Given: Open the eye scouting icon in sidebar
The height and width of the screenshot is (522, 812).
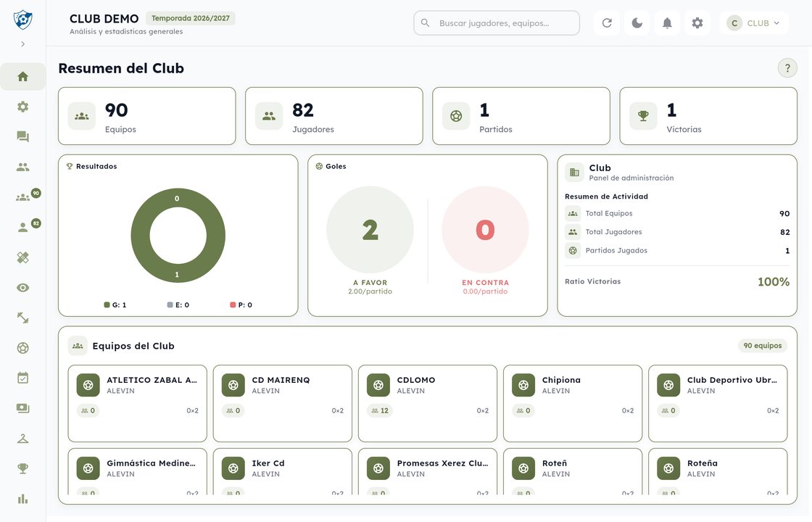Looking at the screenshot, I should (x=22, y=288).
